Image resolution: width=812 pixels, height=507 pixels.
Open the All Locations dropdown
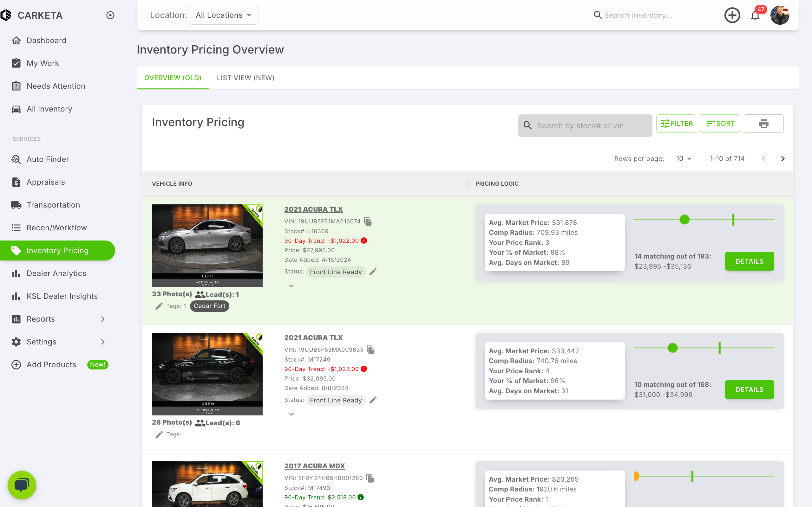coord(224,16)
